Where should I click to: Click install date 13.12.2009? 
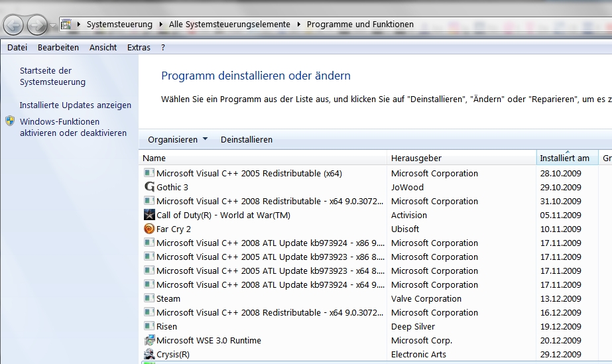(560, 299)
